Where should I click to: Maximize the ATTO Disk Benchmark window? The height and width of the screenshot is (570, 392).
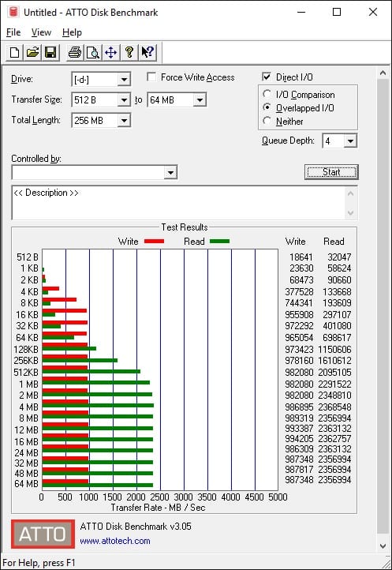tap(337, 12)
